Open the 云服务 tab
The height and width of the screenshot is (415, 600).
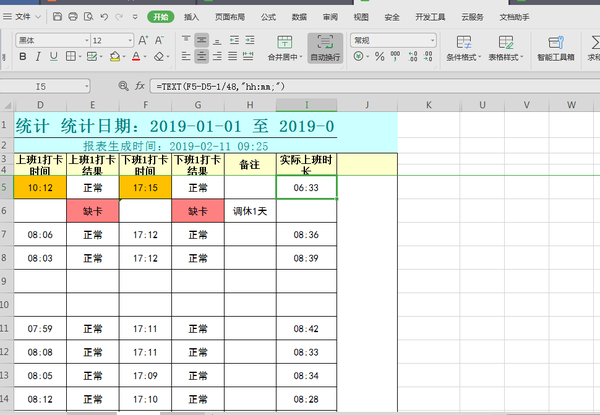click(472, 17)
